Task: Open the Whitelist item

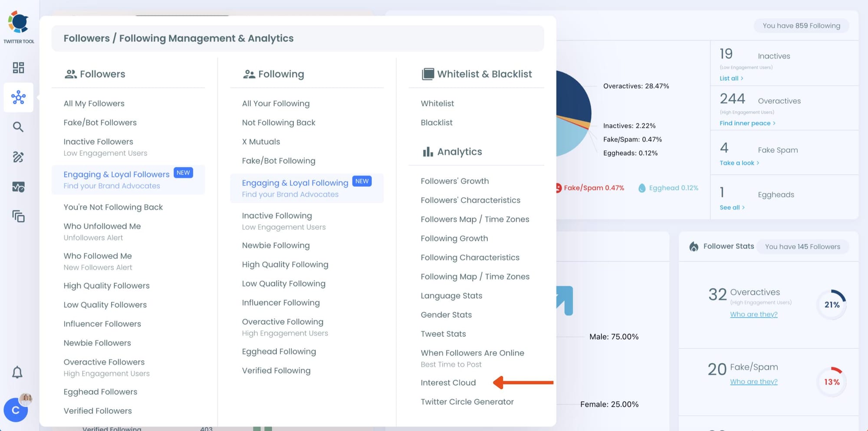Action: [x=437, y=103]
